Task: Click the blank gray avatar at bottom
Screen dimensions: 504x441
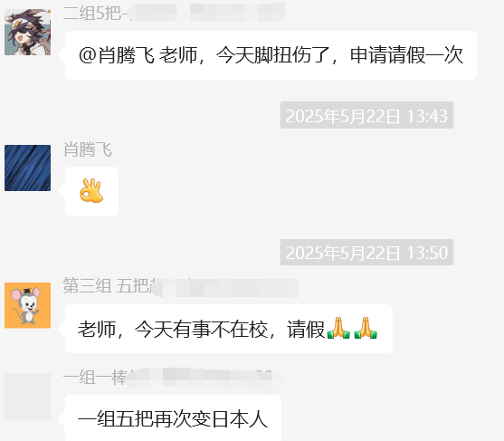Action: [28, 396]
